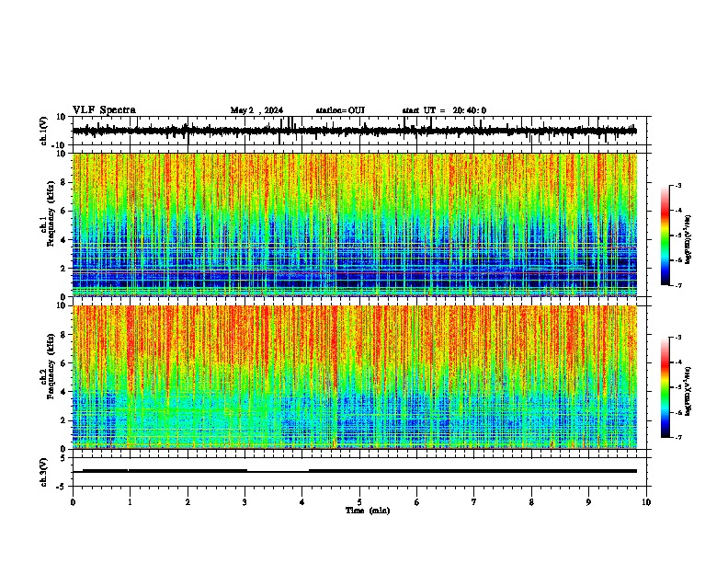Click the "station=OUI" header text
Image resolution: width=728 pixels, height=563 pixels.
[x=340, y=110]
